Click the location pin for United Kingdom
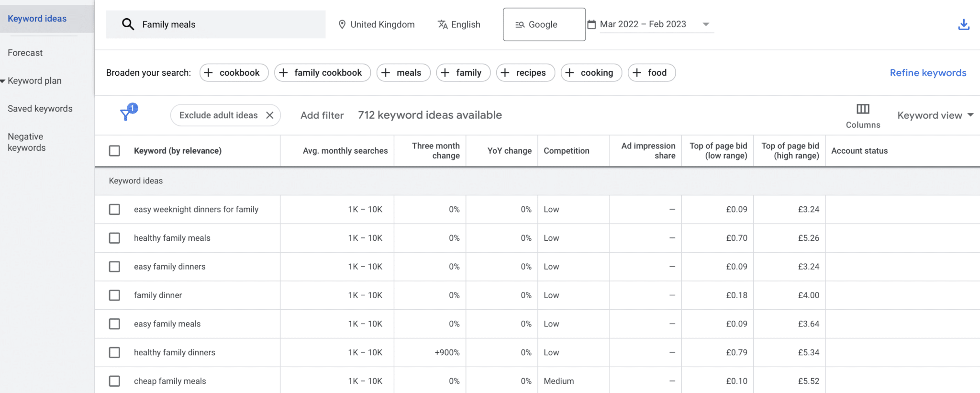 (342, 24)
